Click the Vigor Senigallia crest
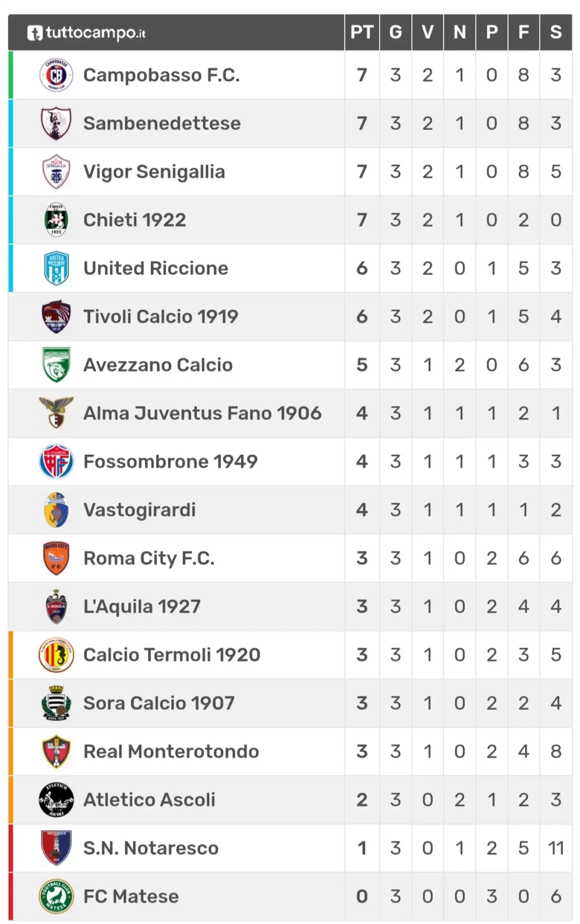 tap(56, 172)
